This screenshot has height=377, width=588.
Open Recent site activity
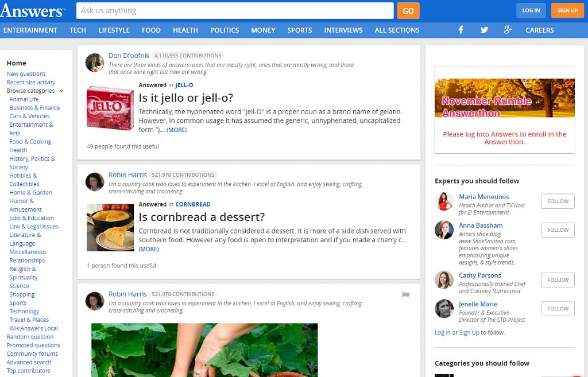(31, 83)
